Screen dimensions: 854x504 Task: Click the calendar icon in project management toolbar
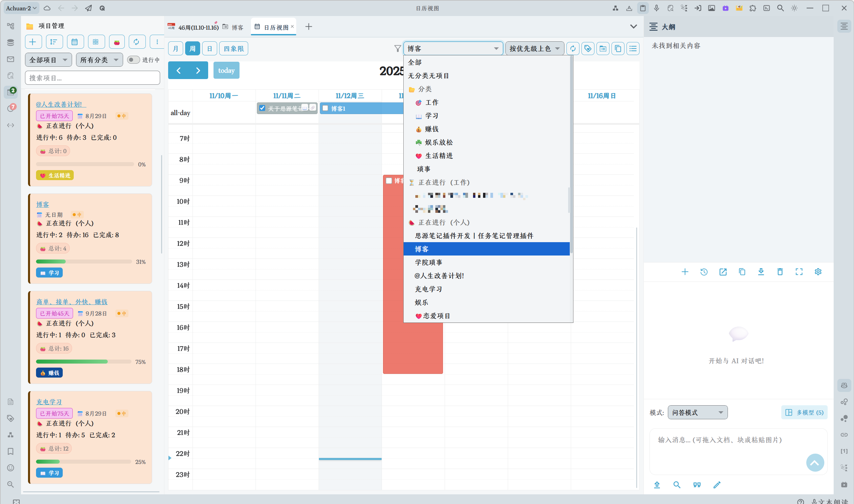tap(75, 42)
